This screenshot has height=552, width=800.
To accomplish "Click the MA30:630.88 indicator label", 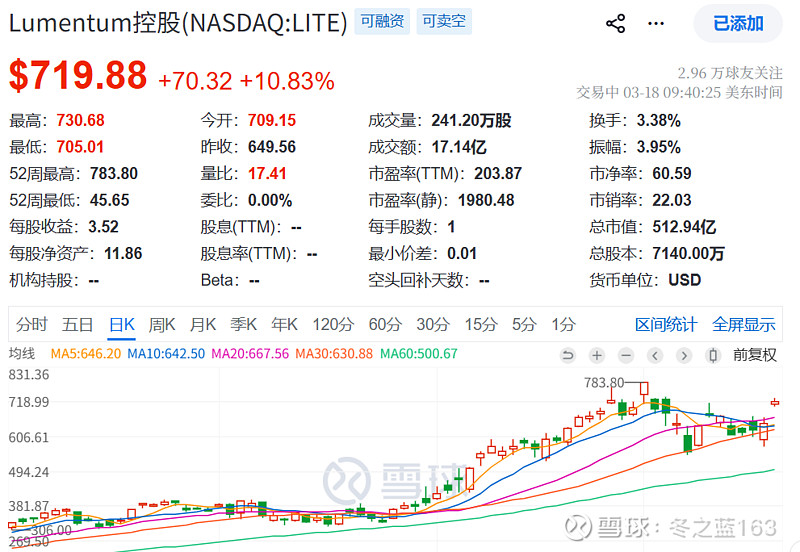I will pos(334,354).
